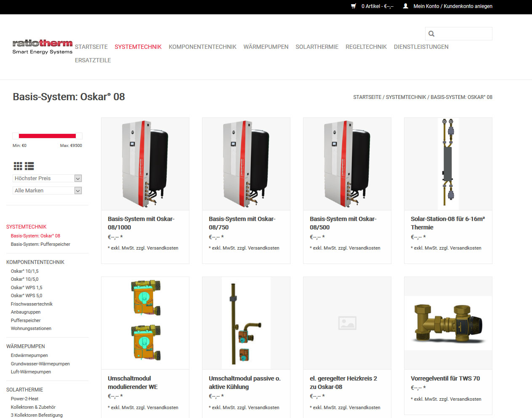Open the ERSATZTEILE menu item

(93, 60)
